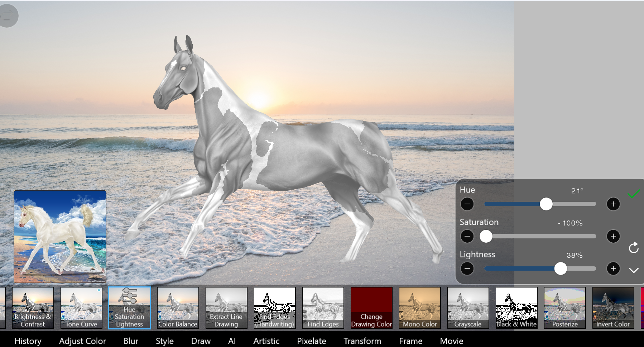Apply the Grayscale filter thumbnail
The height and width of the screenshot is (347, 644).
pyautogui.click(x=468, y=308)
